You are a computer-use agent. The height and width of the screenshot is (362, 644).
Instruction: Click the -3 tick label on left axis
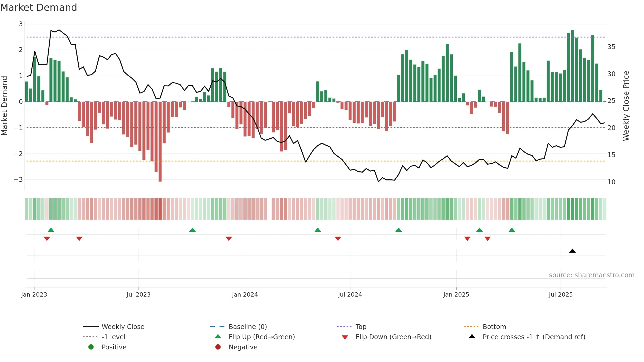coord(18,180)
